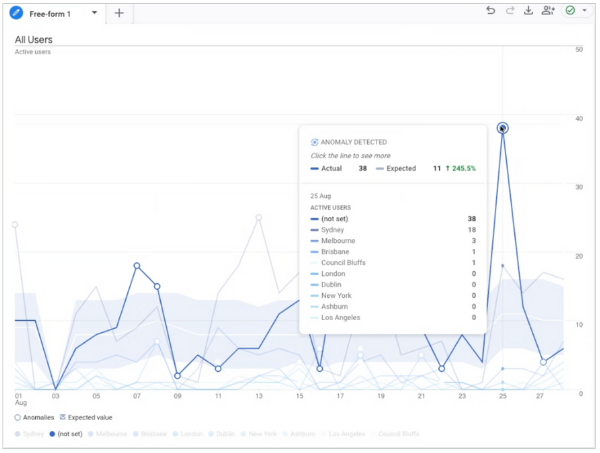Click the Melbourne row in tooltip
The width and height of the screenshot is (600, 453).
393,241
